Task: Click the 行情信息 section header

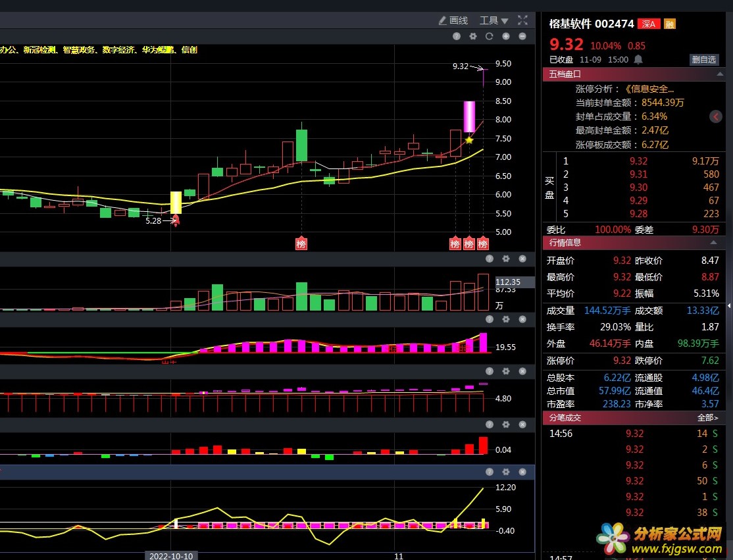Action: [x=634, y=242]
